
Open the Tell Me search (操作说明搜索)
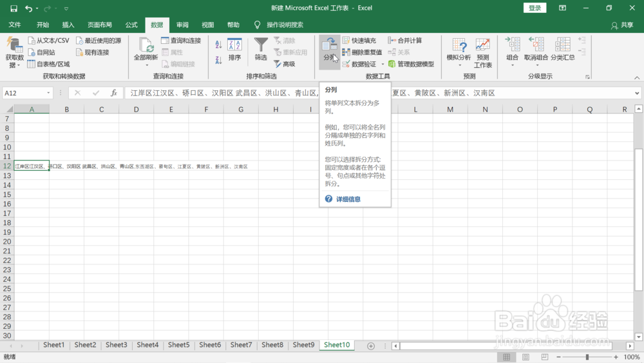279,25
